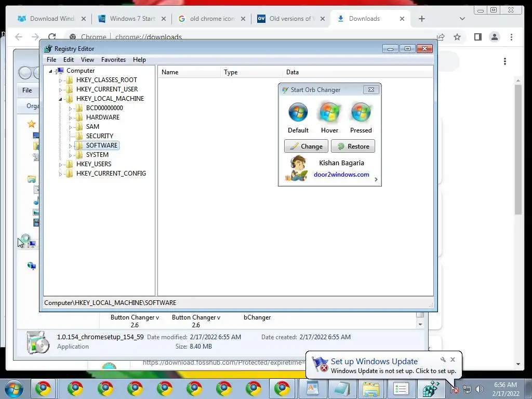Open the door2windows.com link
Screen dimensions: 532x399
pos(341,175)
